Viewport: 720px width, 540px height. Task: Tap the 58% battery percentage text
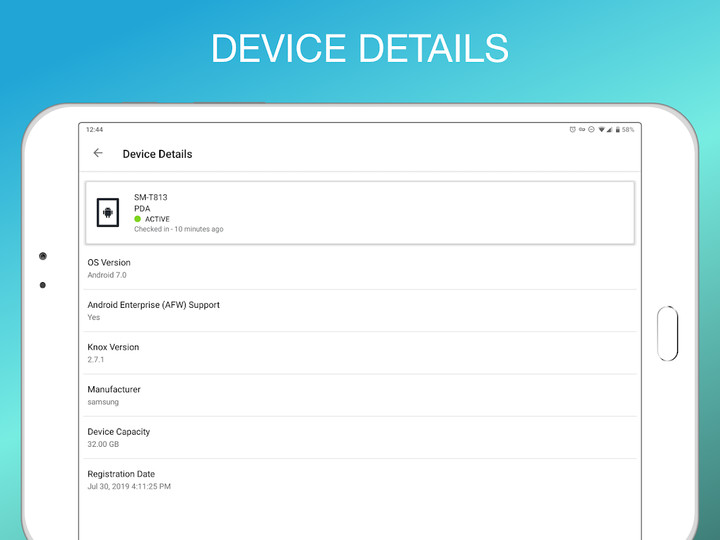tap(628, 130)
